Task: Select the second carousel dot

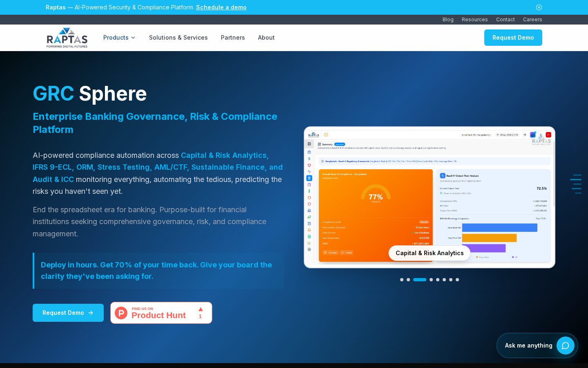Action: (x=408, y=280)
